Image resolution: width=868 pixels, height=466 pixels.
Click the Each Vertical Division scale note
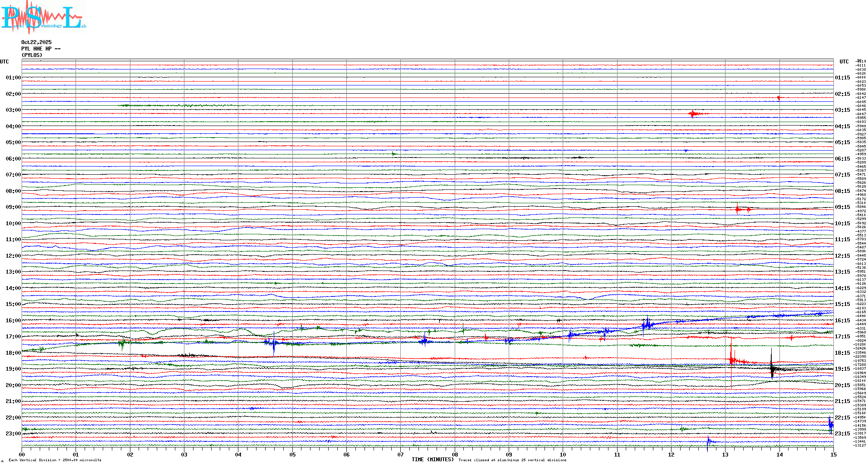tap(55, 460)
